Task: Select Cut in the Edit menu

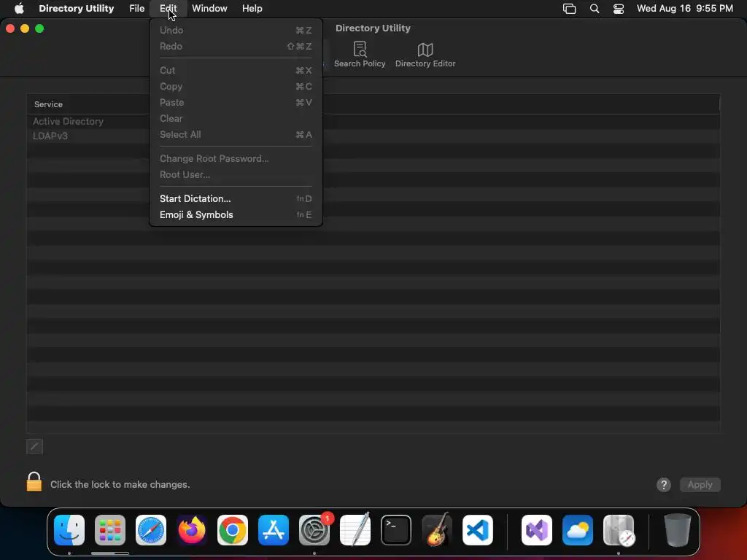Action: coord(236,70)
